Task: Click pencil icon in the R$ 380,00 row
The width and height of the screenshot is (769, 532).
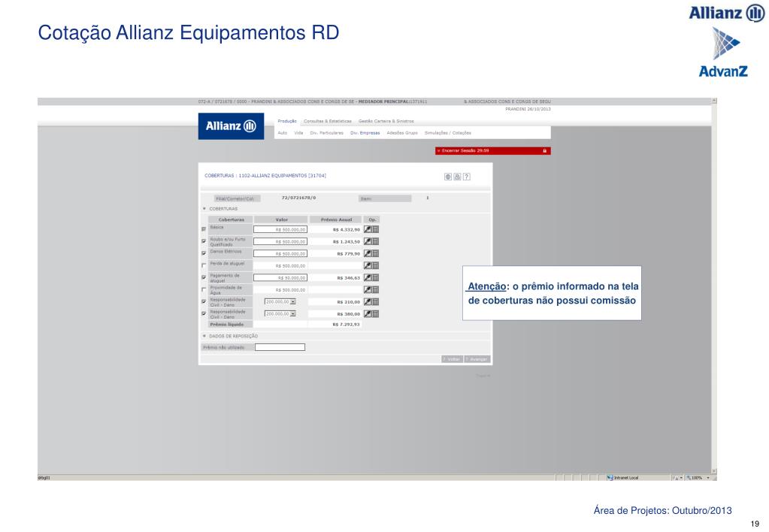Action: [x=368, y=314]
